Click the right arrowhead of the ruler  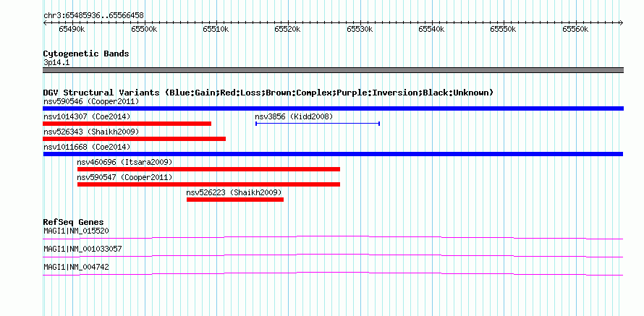coord(621,23)
